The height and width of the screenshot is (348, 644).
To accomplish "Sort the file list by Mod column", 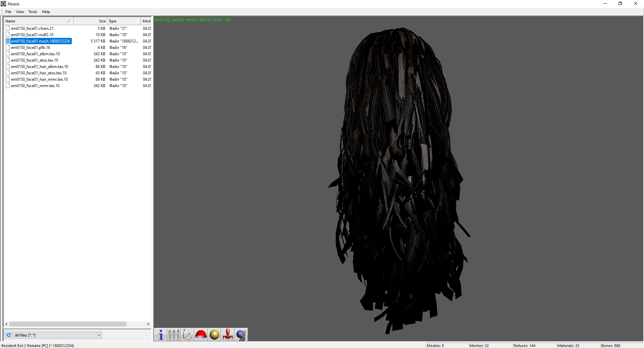I will click(146, 21).
